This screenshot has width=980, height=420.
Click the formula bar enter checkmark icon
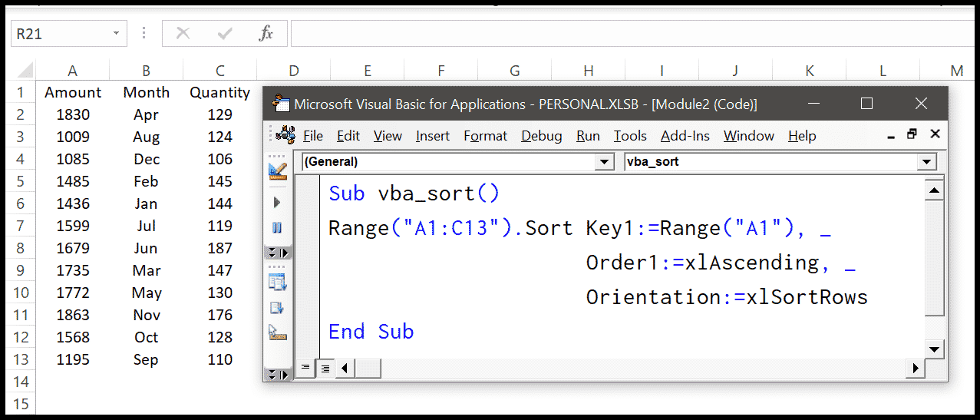[x=225, y=33]
